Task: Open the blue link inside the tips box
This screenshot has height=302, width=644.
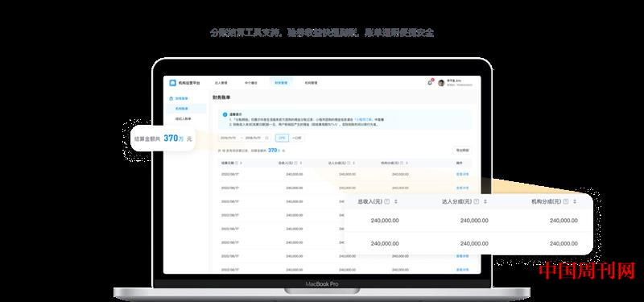Action: click(363, 119)
